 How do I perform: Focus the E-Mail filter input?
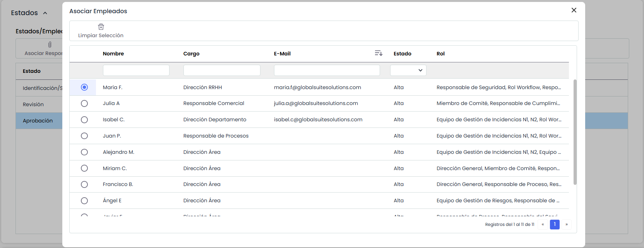coord(327,71)
